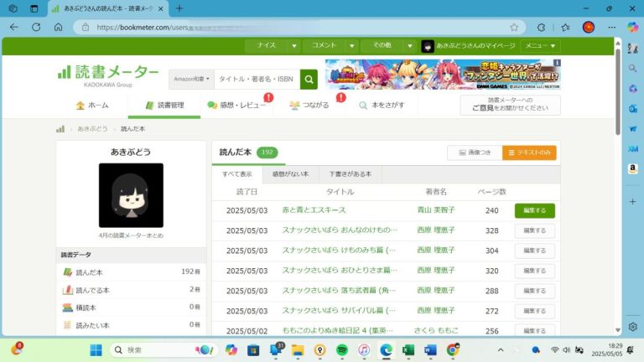Image resolution: width=644 pixels, height=362 pixels.
Task: Click the green search magnifier button
Action: click(309, 80)
